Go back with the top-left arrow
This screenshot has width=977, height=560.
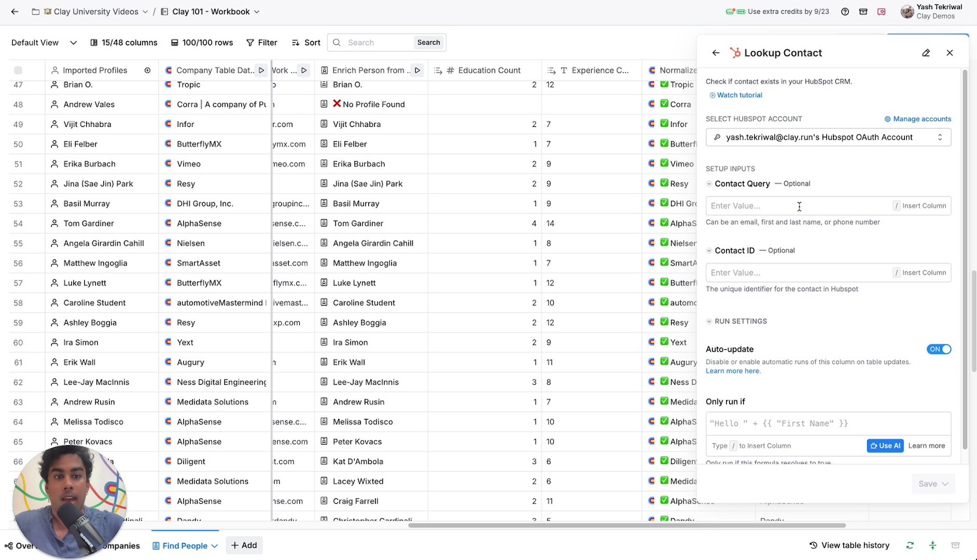15,12
